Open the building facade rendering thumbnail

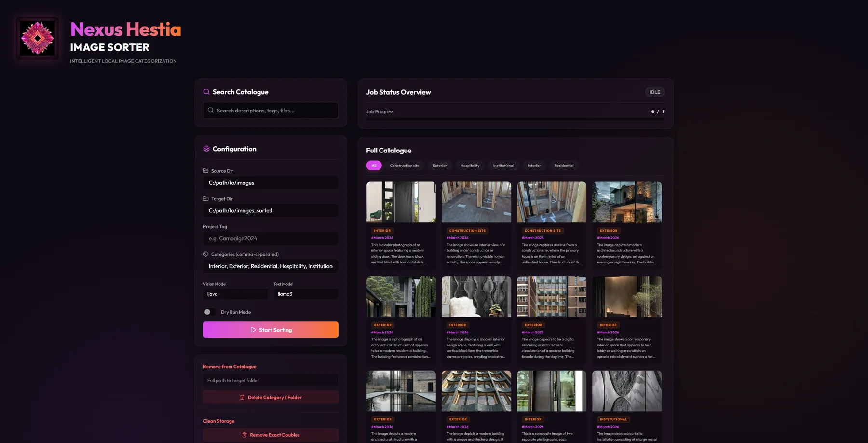[552, 296]
